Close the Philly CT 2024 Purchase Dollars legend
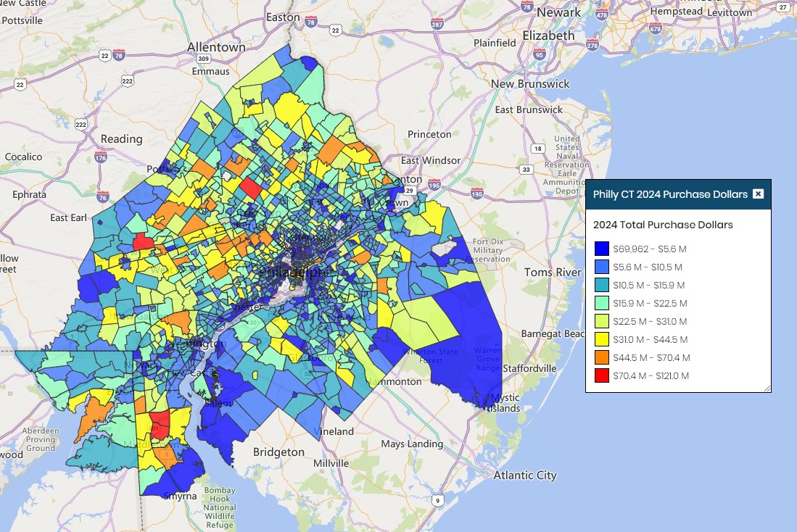Viewport: 797px width, 532px height. (758, 194)
